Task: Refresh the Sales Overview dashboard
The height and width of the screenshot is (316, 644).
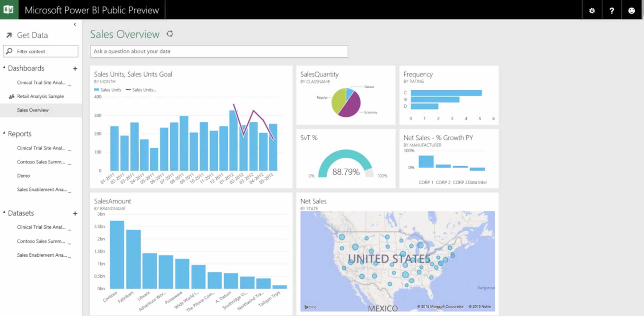Action: coord(170,34)
